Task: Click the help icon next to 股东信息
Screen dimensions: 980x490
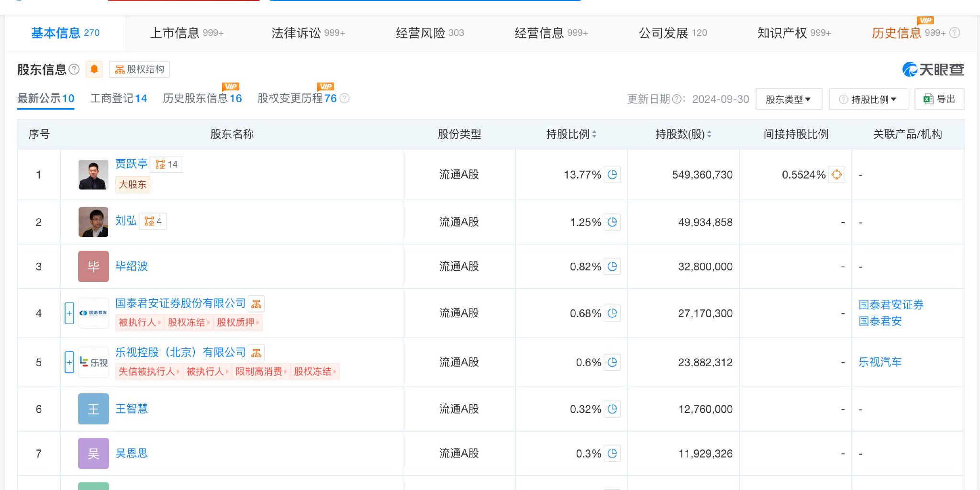Action: 74,69
